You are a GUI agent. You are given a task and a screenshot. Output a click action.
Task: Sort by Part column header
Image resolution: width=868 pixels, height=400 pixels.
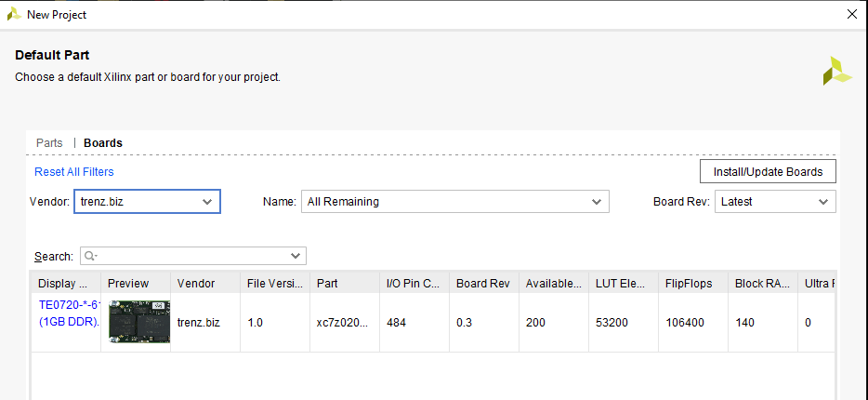345,283
